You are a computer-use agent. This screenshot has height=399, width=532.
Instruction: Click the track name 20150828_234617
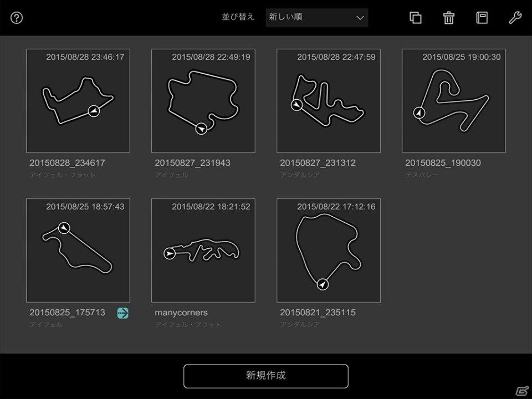[x=67, y=163]
